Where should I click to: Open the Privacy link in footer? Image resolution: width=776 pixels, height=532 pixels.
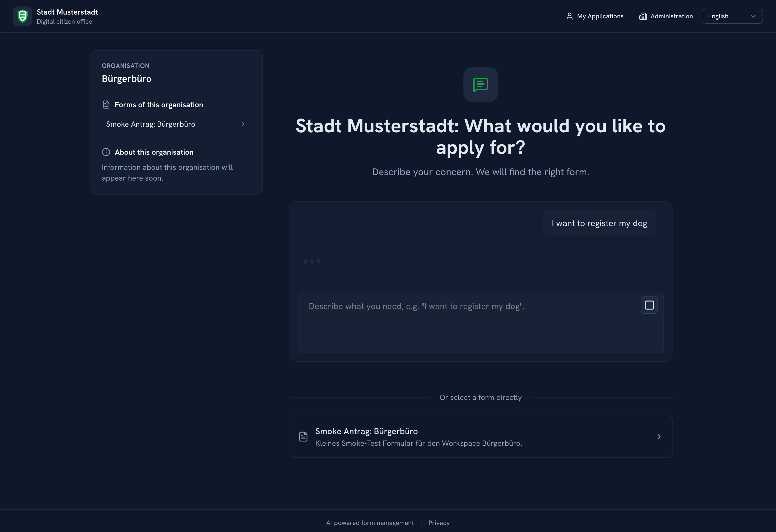pyautogui.click(x=439, y=523)
